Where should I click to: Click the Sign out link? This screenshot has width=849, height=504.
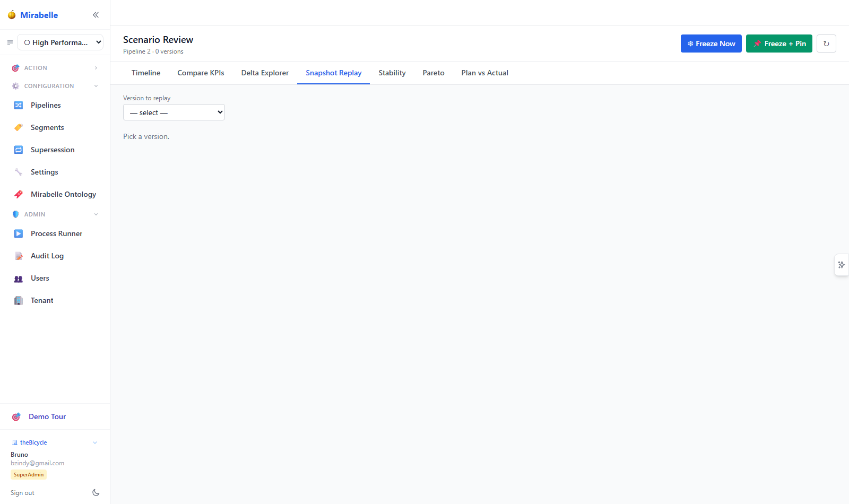[x=22, y=493]
